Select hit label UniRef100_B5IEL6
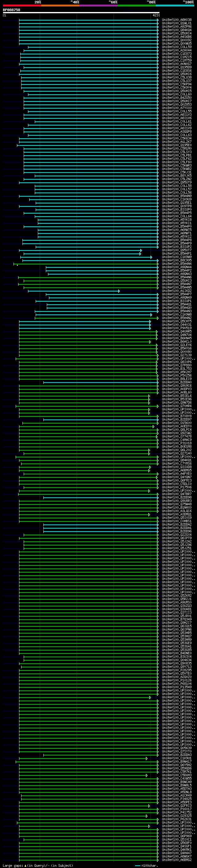The width and height of the screenshot is (197, 868). (177, 396)
